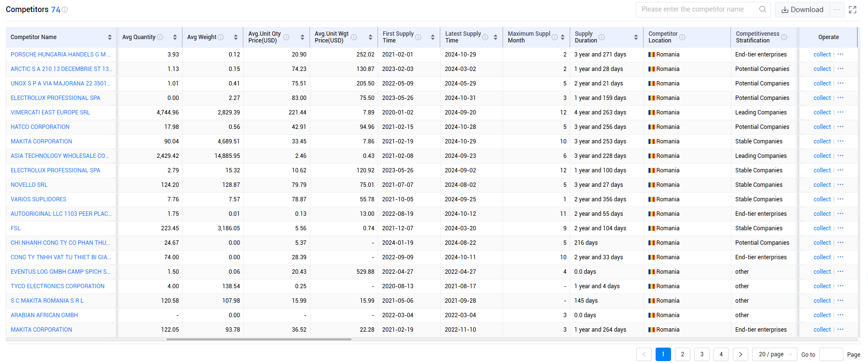
Task: Open ARCTIC S A 210 13 DECEMBRIE link
Action: 61,69
